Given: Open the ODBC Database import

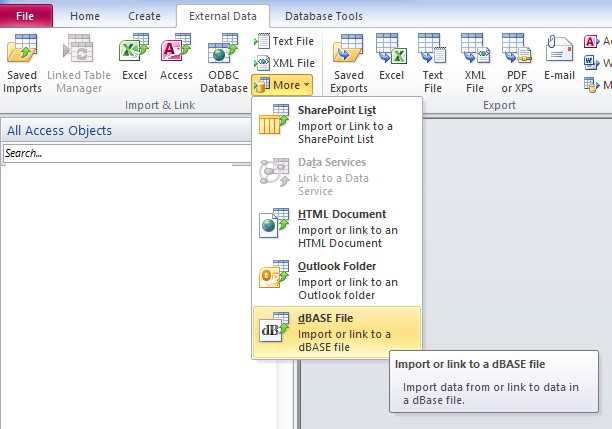Looking at the screenshot, I should pos(224,64).
